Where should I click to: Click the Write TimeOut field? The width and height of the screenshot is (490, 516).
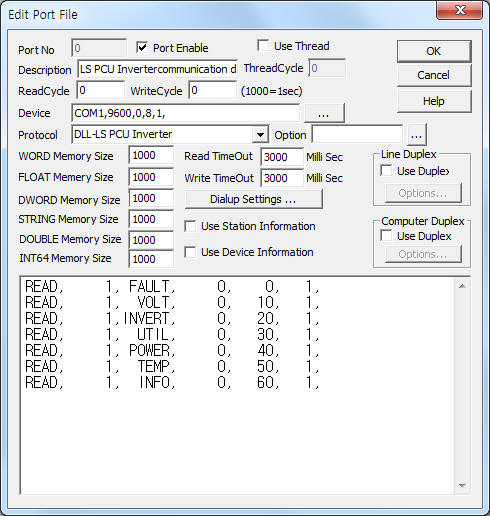(282, 178)
